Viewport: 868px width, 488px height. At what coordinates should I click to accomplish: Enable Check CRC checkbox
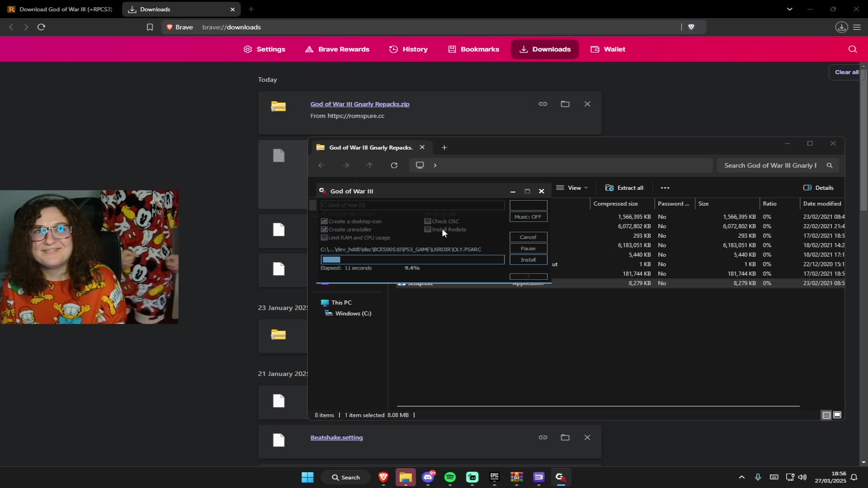coord(427,221)
